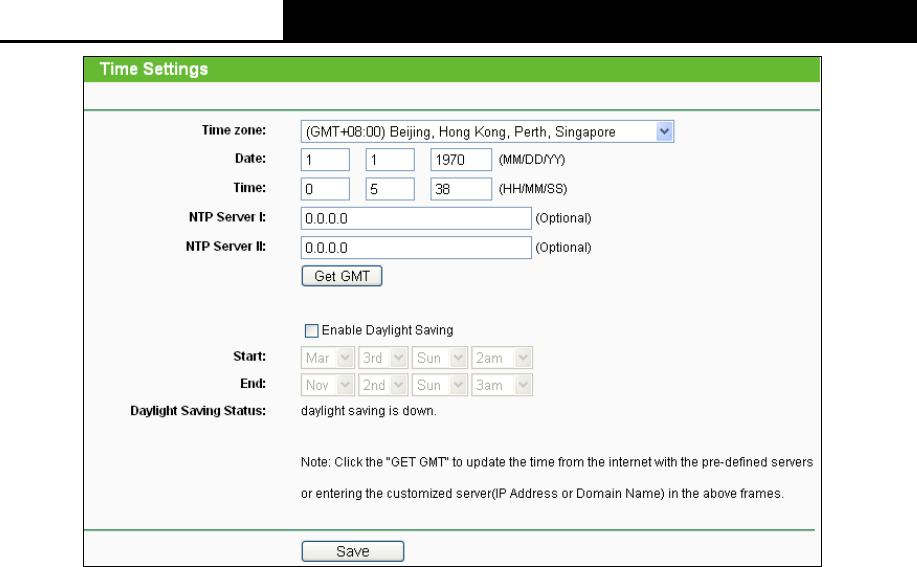
Task: Enable the Daylight Saving checkbox
Action: coord(312,331)
